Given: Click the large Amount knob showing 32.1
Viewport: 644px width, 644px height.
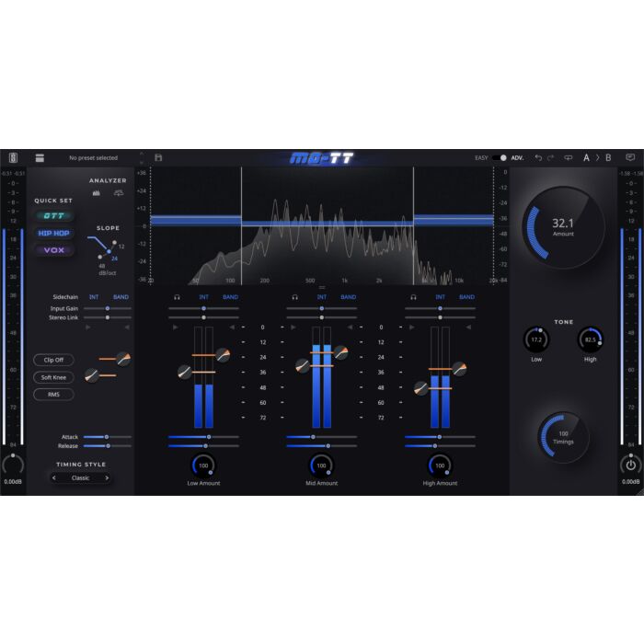Looking at the screenshot, I should [x=563, y=227].
